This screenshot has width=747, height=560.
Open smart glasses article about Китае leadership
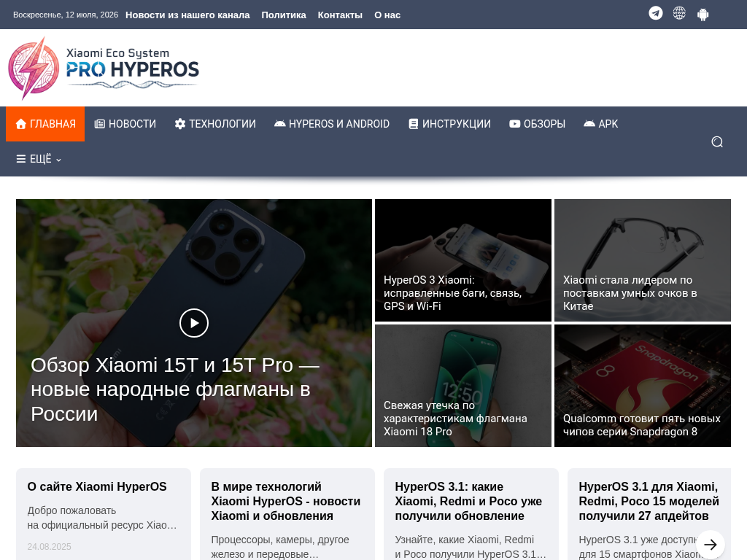click(630, 293)
